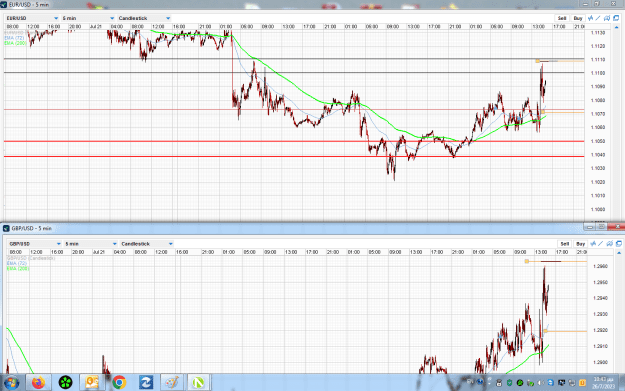Screen dimensions: 625x391
Task: Select line drawing tool in EUR/USD chart
Action: click(x=598, y=18)
